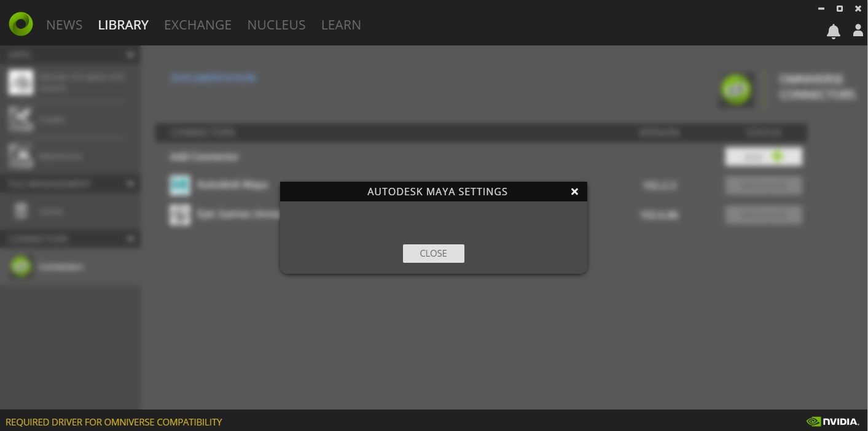Click the Autodesk Maya connector icon
The image size is (868, 431).
(180, 185)
